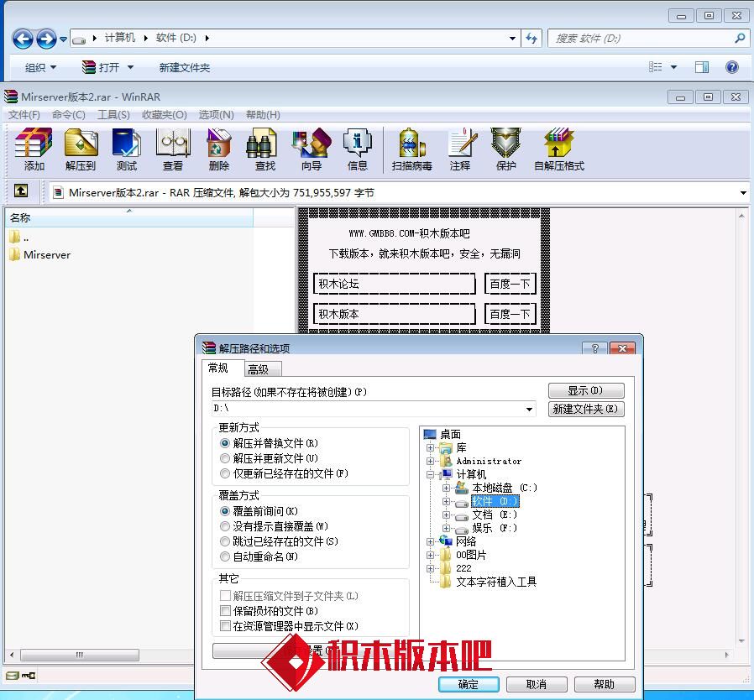Click the parent '..' folder entry
Viewport: 754px width, 700px height.
pos(19,237)
